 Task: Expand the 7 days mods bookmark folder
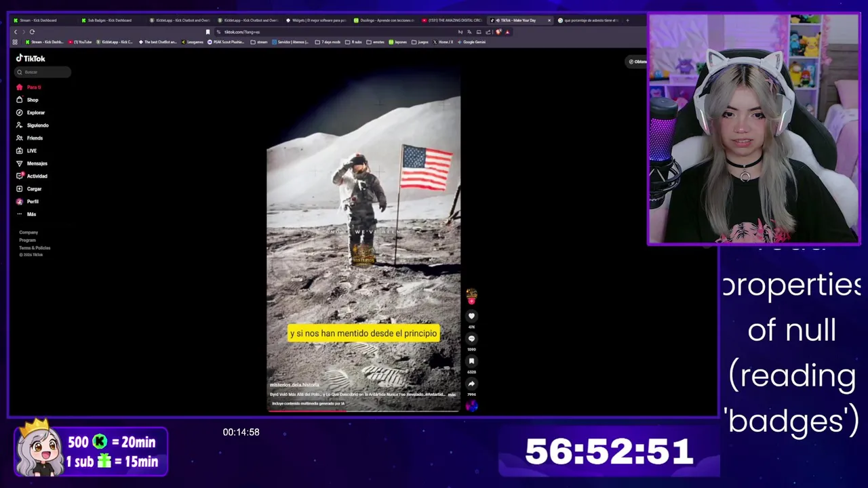[328, 42]
